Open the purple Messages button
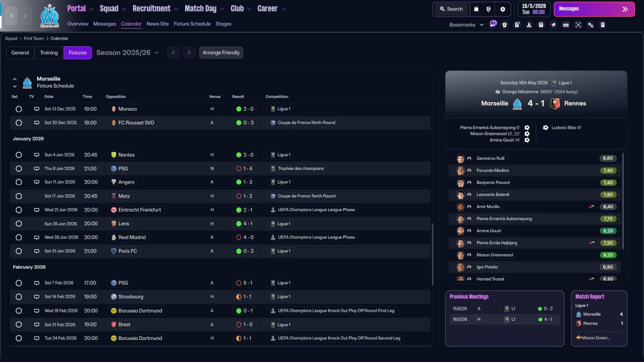This screenshot has width=644, height=362. (x=594, y=9)
